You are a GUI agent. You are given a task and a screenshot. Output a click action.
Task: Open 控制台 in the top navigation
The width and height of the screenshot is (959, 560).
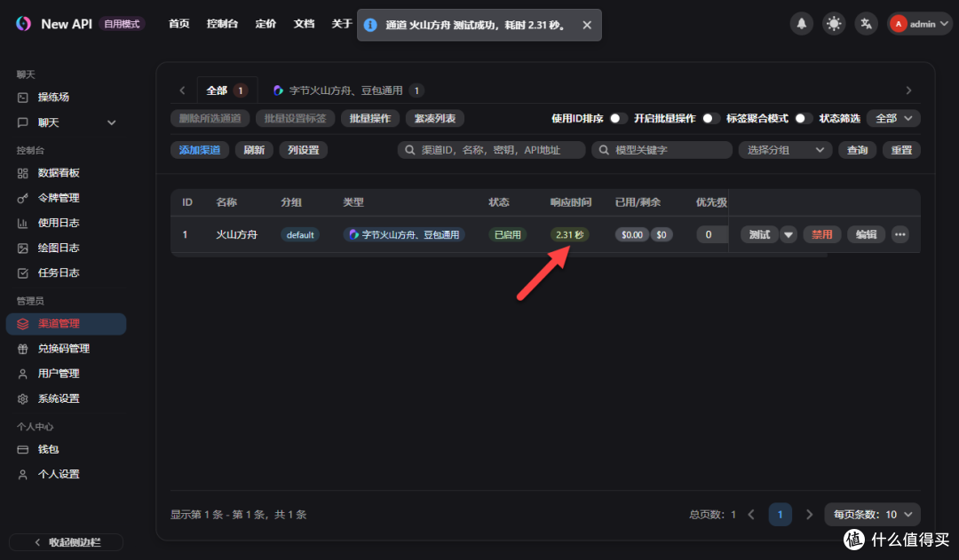pos(222,24)
